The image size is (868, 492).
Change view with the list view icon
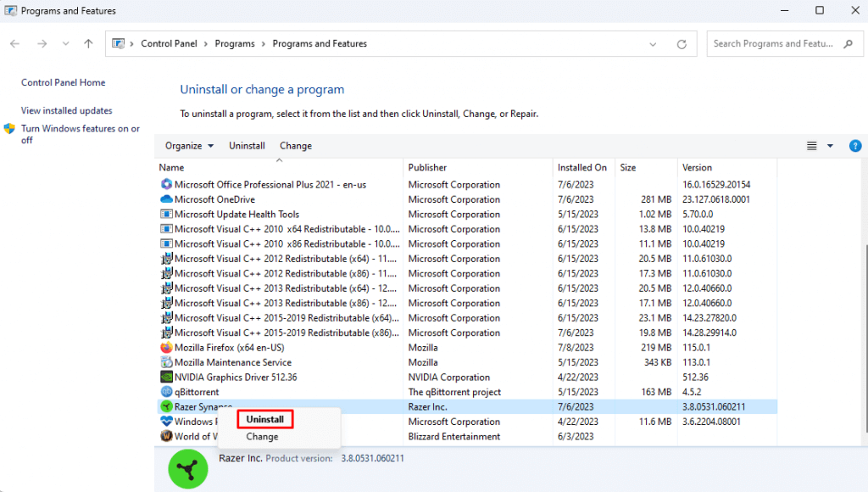click(811, 146)
